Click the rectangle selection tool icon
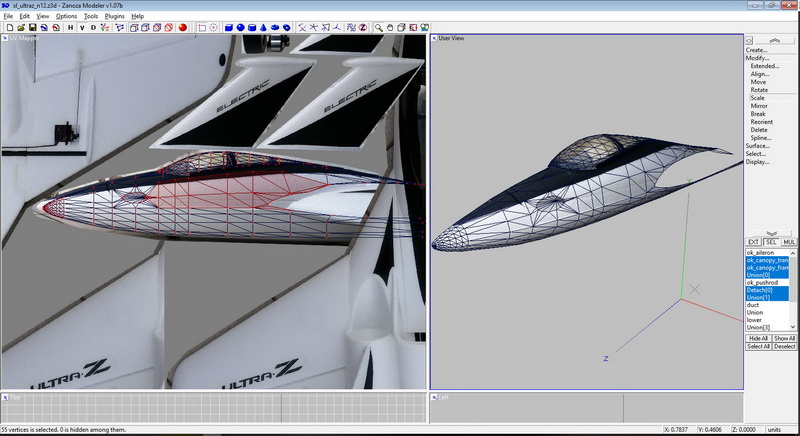The height and width of the screenshot is (436, 800). click(x=202, y=28)
